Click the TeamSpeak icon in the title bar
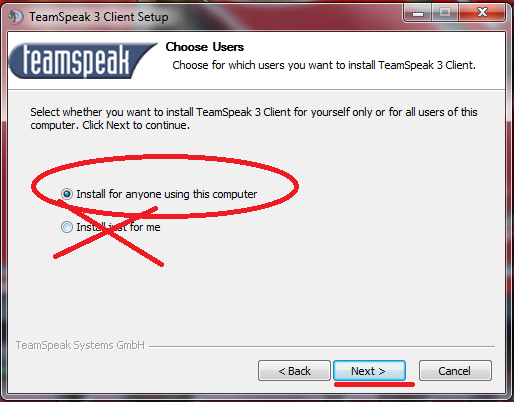The width and height of the screenshot is (514, 402). [x=15, y=17]
